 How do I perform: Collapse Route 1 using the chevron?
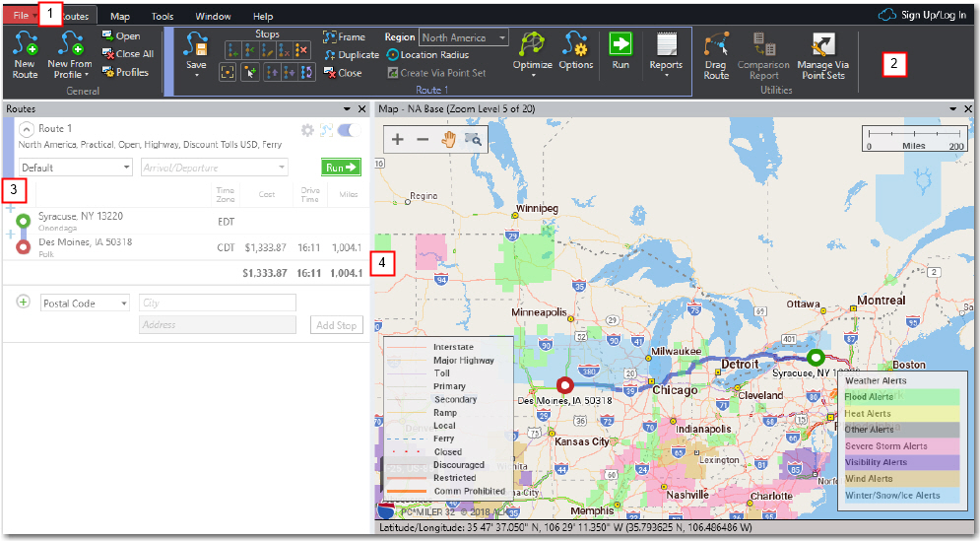coord(27,129)
